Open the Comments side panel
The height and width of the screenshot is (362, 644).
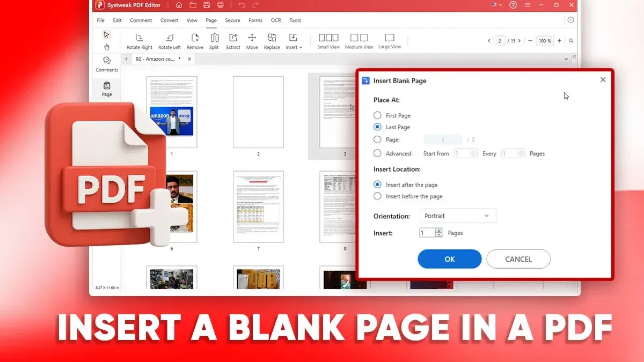click(x=107, y=64)
